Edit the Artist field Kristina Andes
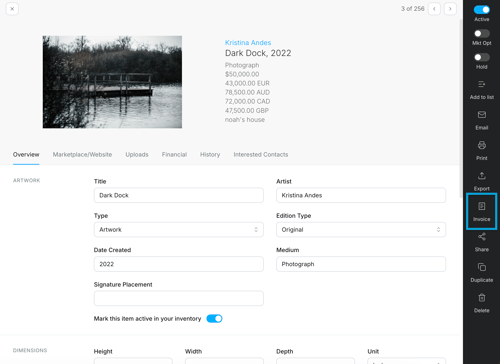 [x=361, y=195]
